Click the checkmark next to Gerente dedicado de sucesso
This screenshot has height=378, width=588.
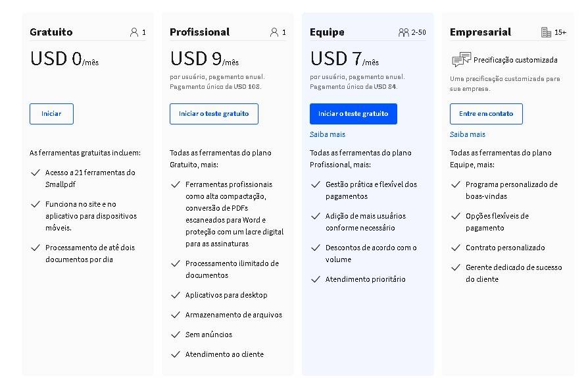point(456,267)
